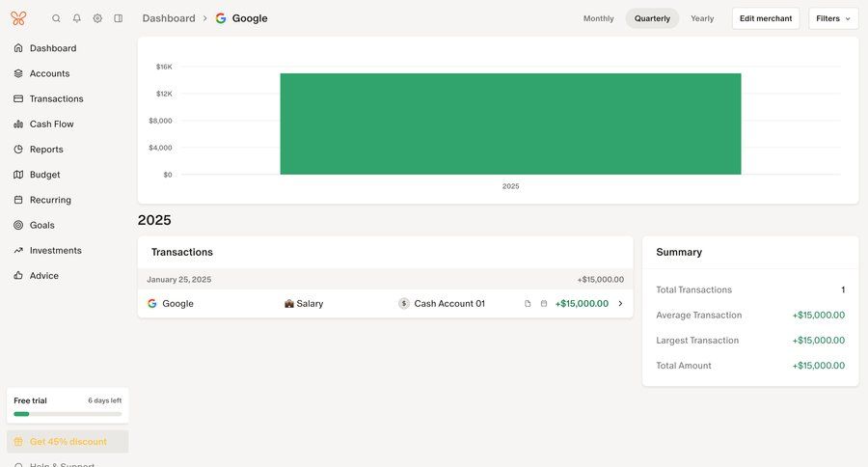Click the Budget map icon
The image size is (868, 467).
[x=18, y=175]
